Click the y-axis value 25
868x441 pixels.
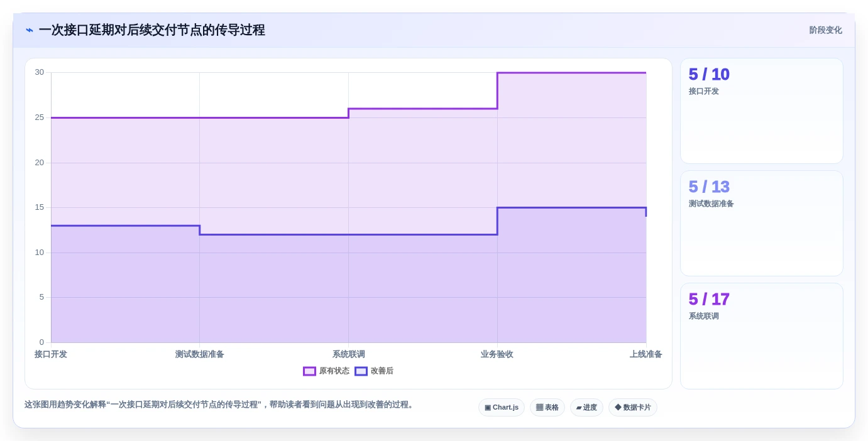(40, 117)
